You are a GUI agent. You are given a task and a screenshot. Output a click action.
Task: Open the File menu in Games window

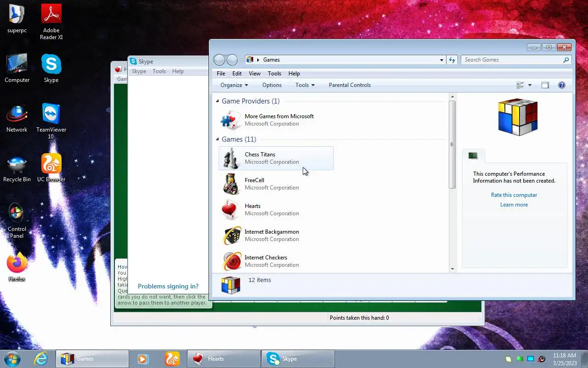point(221,74)
